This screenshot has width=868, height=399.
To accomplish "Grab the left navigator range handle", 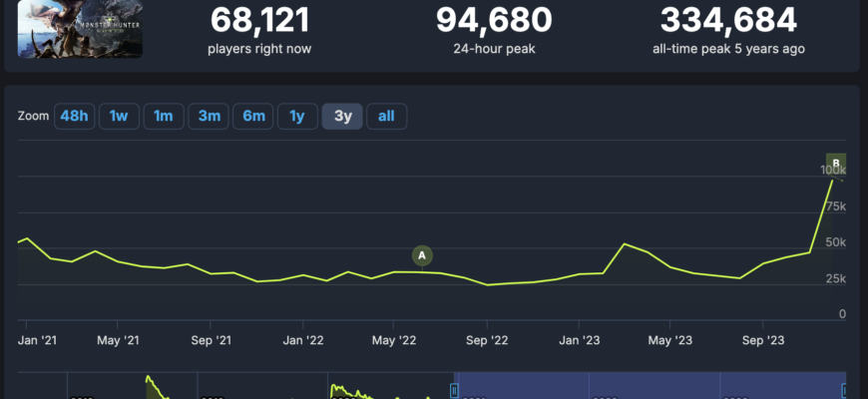I will 455,389.
